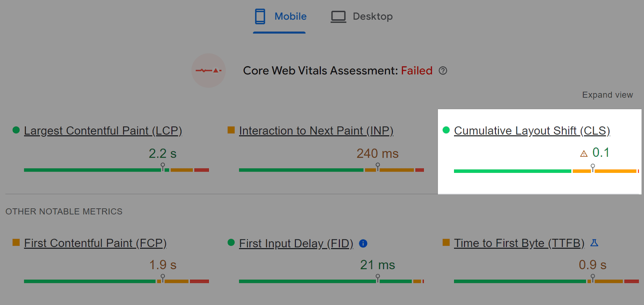Open the Largest Contentful Paint documentation link

click(x=103, y=131)
